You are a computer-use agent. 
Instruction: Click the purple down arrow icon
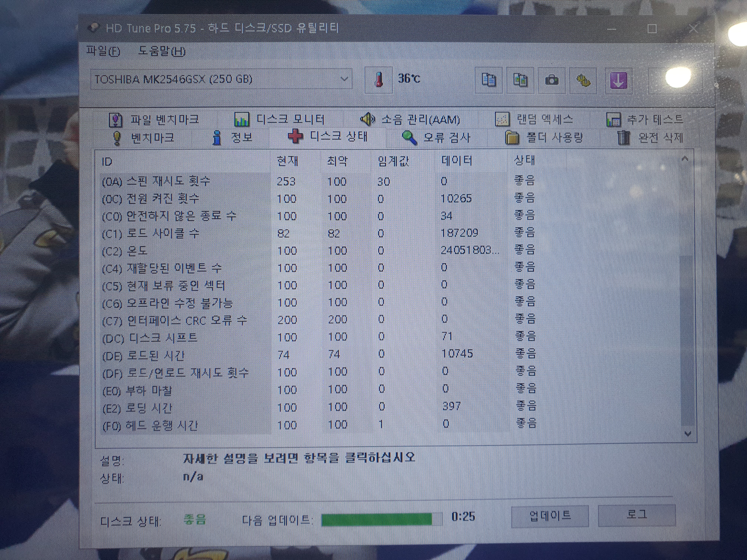[x=618, y=81]
